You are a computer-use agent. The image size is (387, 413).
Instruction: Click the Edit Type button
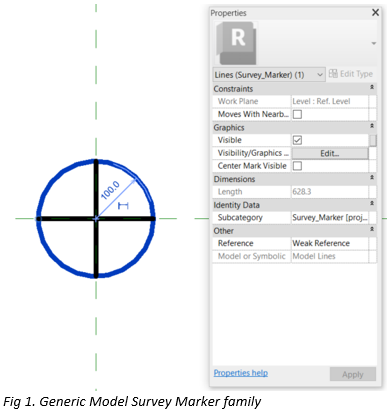pyautogui.click(x=351, y=74)
